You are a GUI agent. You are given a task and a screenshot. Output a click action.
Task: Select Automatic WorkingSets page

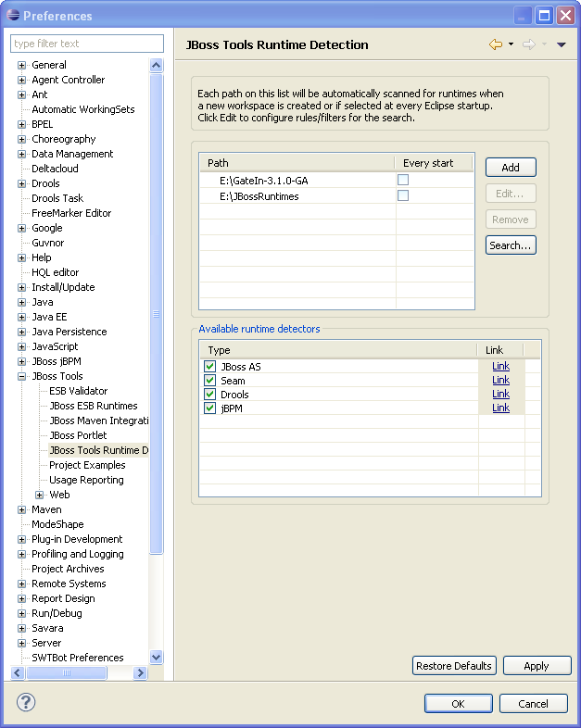[x=83, y=109]
